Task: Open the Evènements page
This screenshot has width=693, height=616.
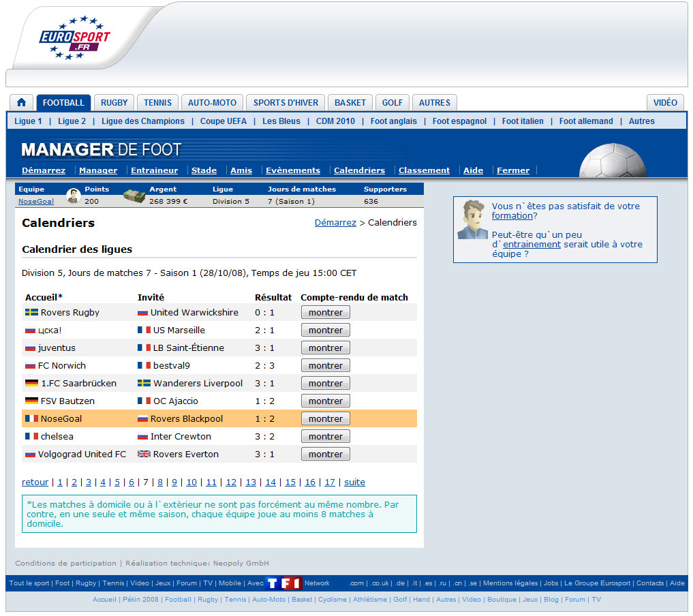Action: tap(292, 170)
